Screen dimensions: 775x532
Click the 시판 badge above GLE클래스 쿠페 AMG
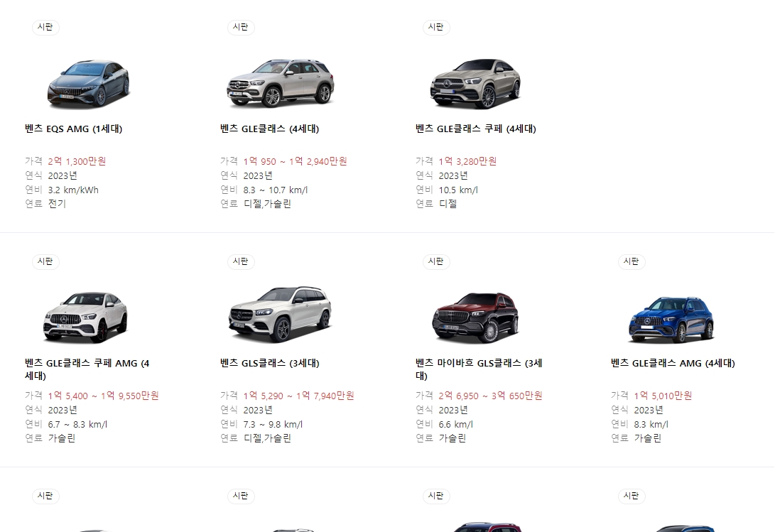[45, 261]
